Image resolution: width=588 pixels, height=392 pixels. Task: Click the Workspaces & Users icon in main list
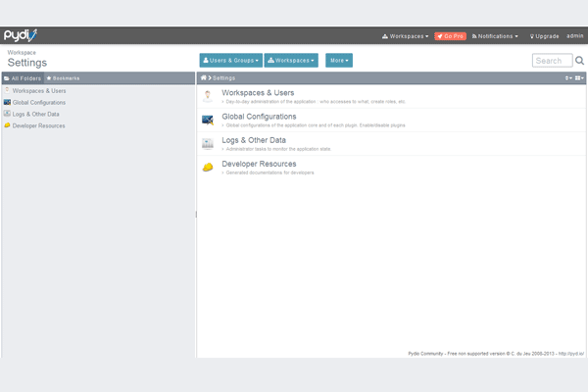click(x=208, y=95)
